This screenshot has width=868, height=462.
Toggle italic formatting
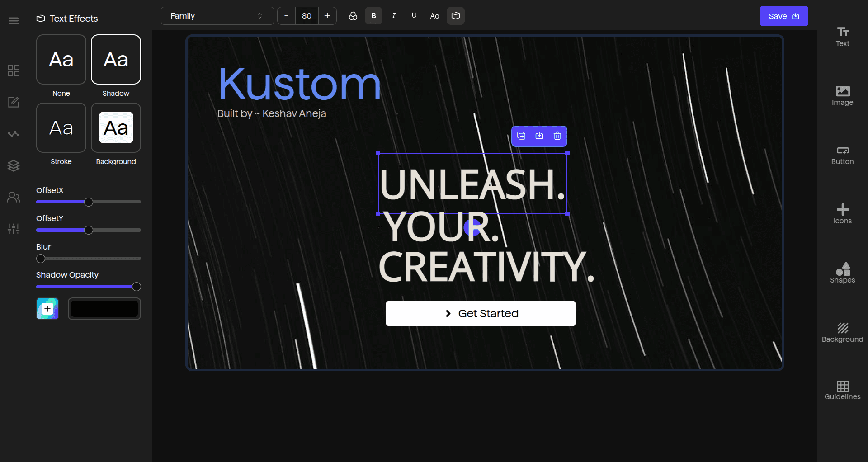click(394, 16)
